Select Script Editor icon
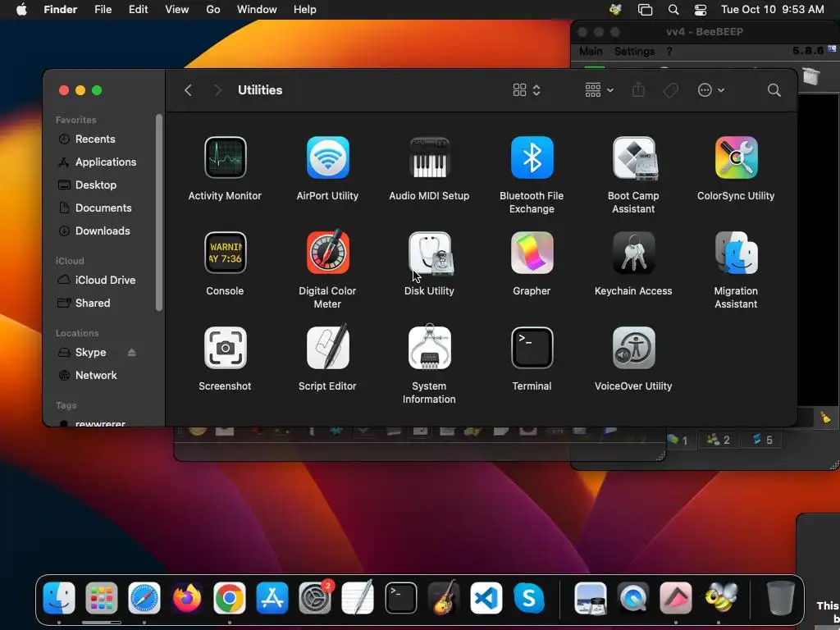The image size is (840, 630). (327, 347)
